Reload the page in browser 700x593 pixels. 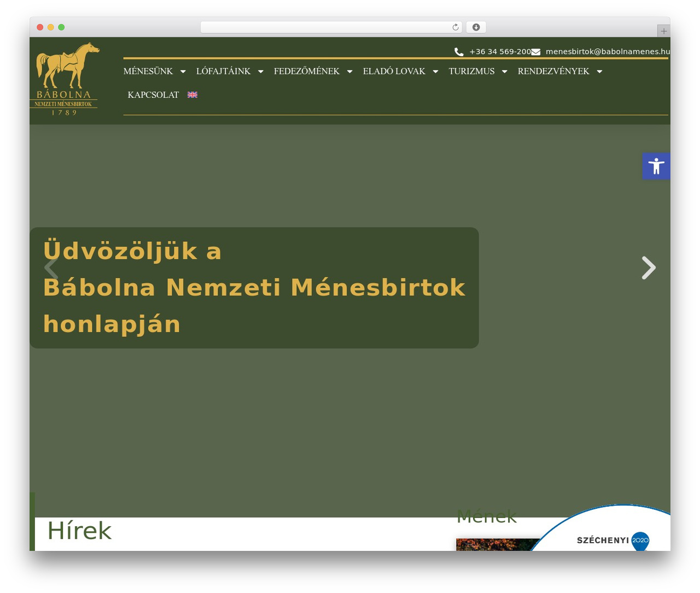[x=456, y=27]
